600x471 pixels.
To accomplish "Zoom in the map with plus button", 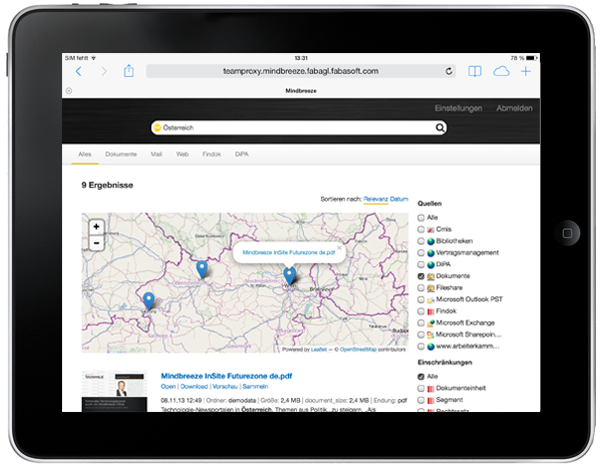I will [x=96, y=227].
